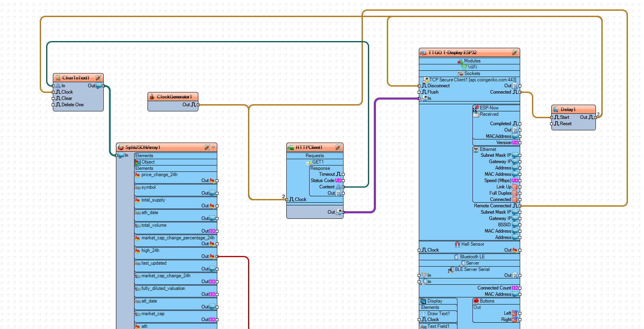Click the ESP-Now module icon
The image size is (644, 329).
pyautogui.click(x=476, y=108)
